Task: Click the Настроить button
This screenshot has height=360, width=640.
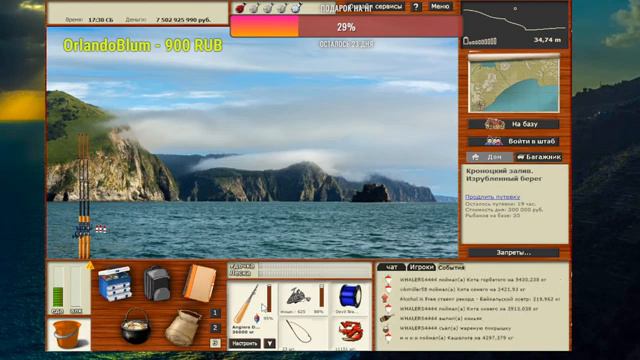Action: coord(245,344)
